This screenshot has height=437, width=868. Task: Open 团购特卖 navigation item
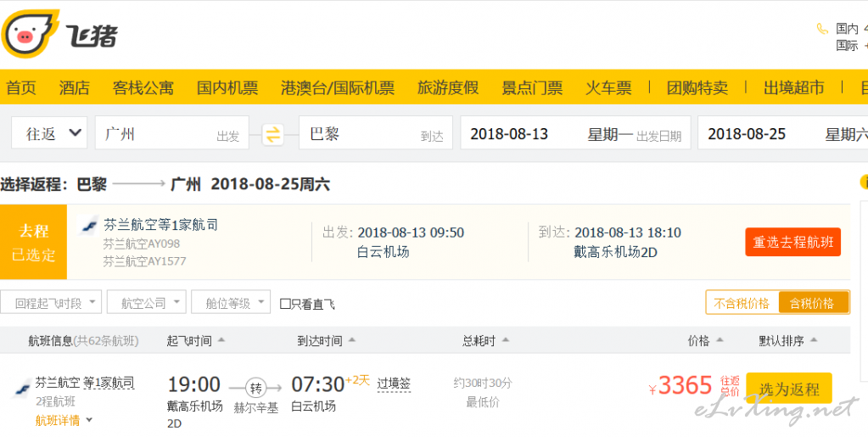[x=697, y=87]
